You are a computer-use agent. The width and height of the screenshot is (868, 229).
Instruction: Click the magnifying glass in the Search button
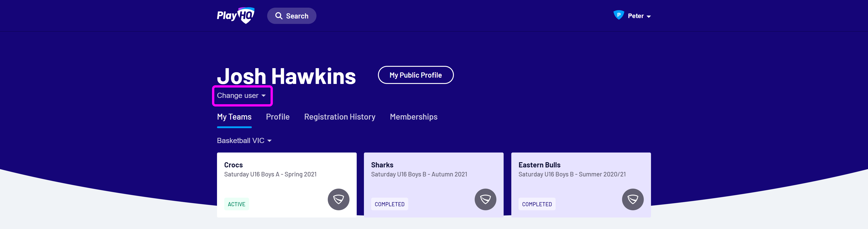click(279, 16)
